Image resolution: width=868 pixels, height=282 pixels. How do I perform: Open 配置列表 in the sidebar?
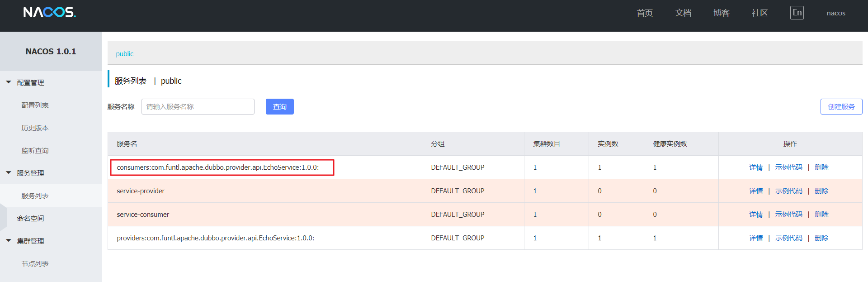tap(35, 105)
